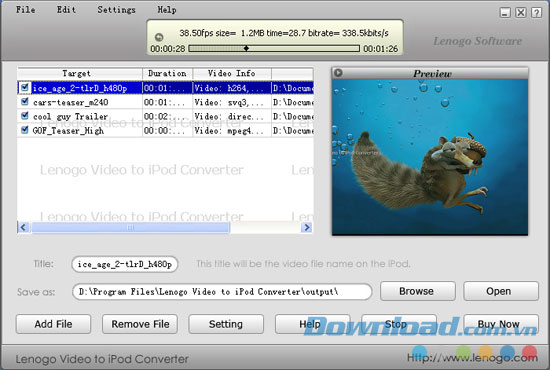Uncheck the cool guy Trailer checkbox

(x=25, y=115)
